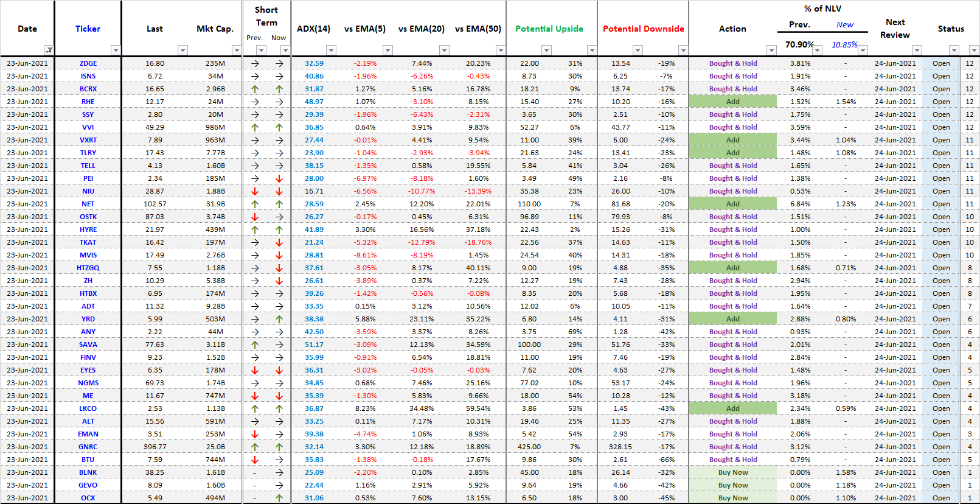Select NIU row's red down arrow under Prev.
Image resolution: width=980 pixels, height=504 pixels.
click(x=255, y=191)
